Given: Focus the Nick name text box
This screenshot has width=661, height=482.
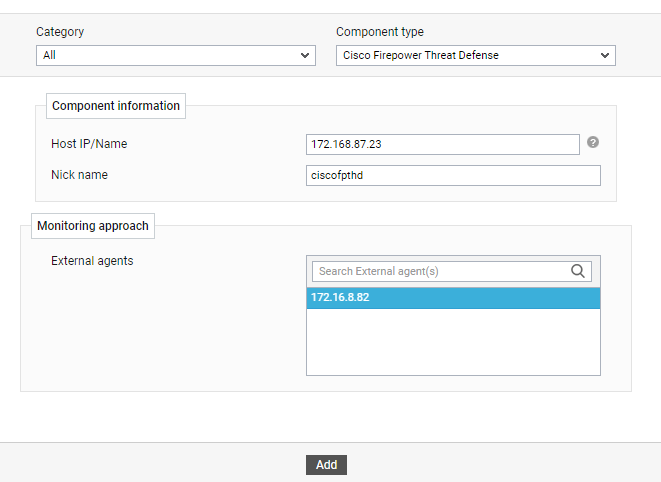Looking at the screenshot, I should tap(453, 176).
